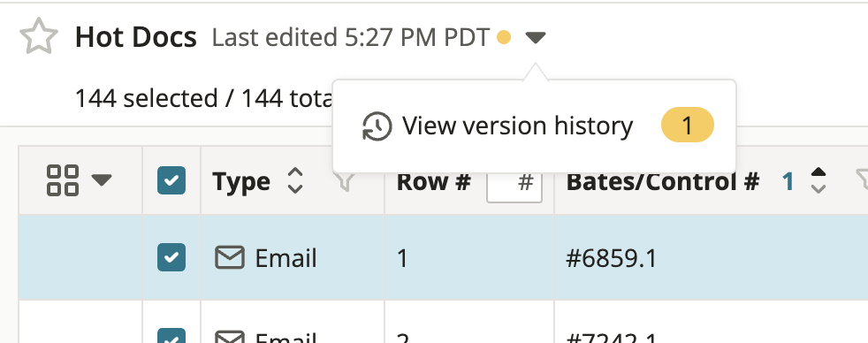Viewport: 868px width, 343px height.
Task: Expand the grid view options arrow
Action: coord(102,180)
